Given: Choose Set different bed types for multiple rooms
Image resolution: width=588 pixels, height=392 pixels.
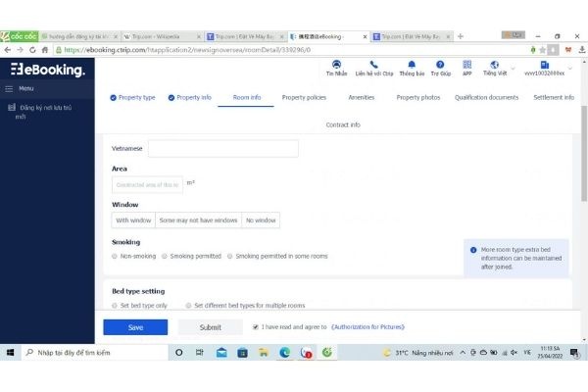Looking at the screenshot, I should 188,306.
